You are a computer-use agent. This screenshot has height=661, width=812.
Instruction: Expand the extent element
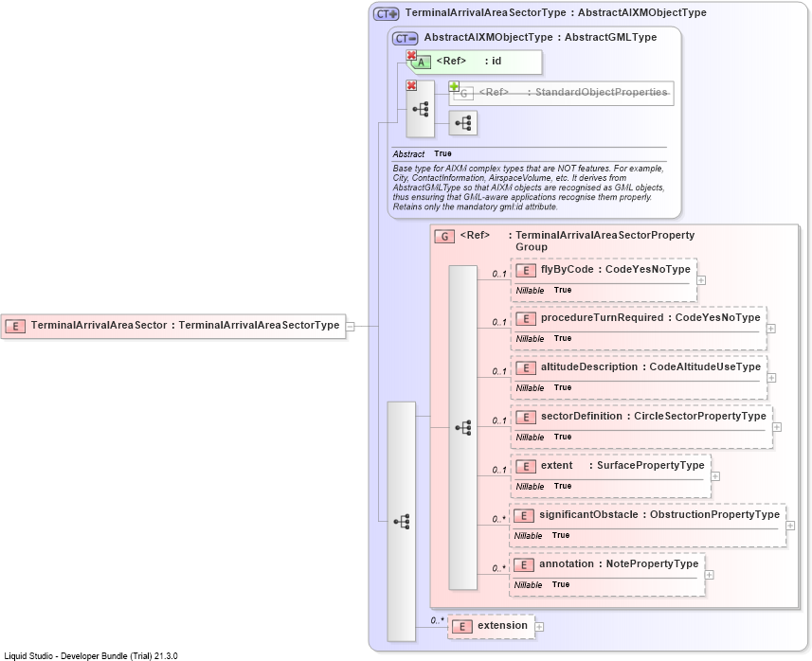click(715, 476)
